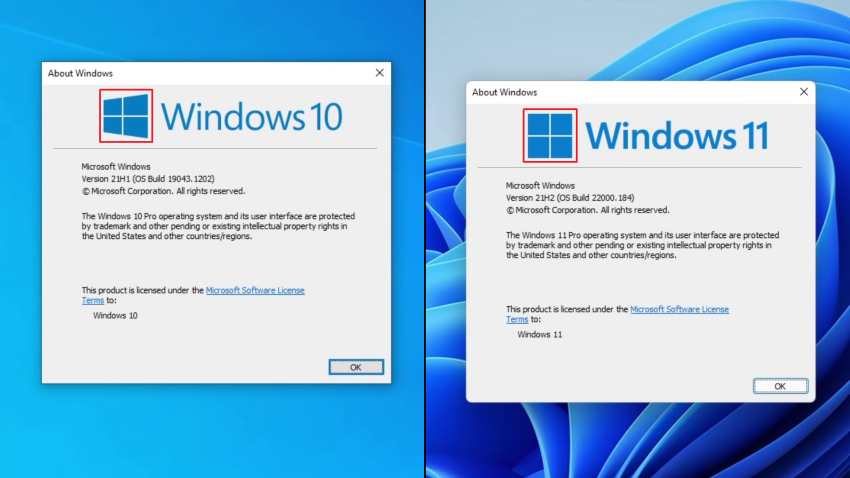Image resolution: width=850 pixels, height=478 pixels.
Task: Open Microsoft Software License link in Windows 11 dialog
Action: click(679, 309)
